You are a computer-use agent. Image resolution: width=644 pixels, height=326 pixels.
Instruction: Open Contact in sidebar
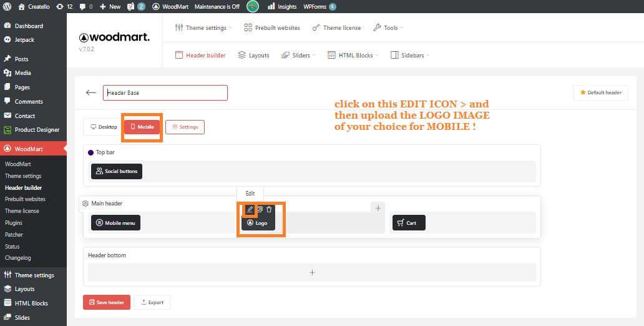coord(24,116)
